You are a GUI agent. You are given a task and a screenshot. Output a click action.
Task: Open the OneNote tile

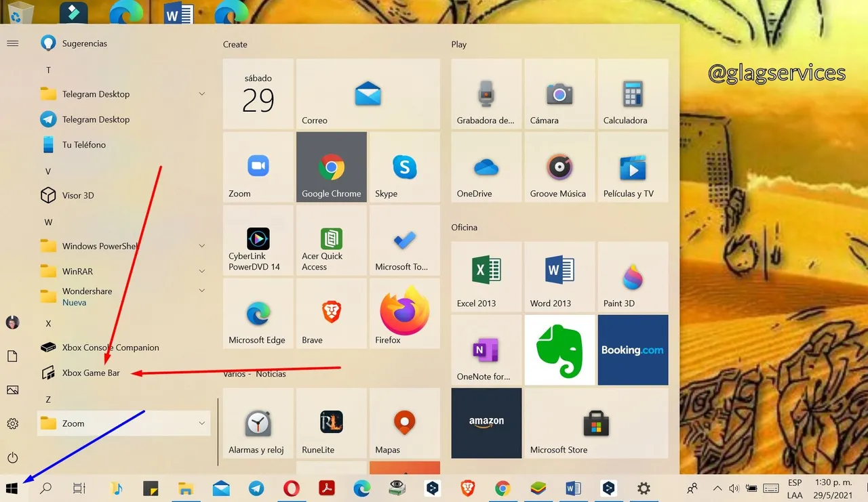coord(486,350)
